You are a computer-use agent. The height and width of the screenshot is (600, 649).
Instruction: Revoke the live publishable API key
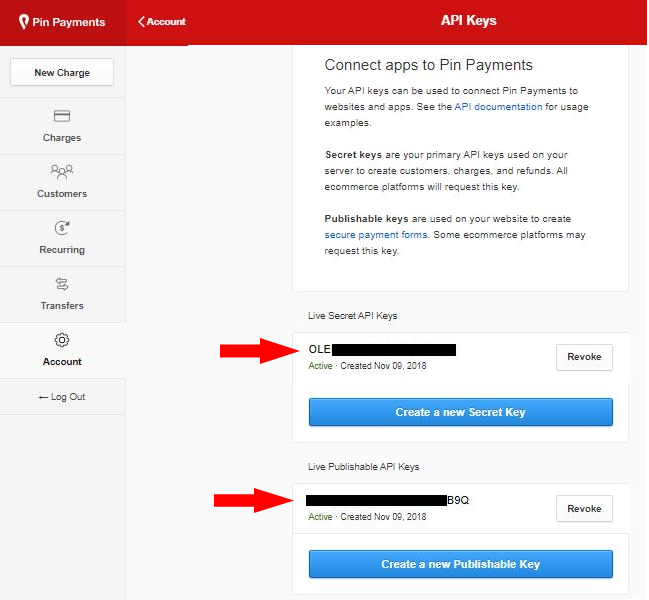point(584,509)
